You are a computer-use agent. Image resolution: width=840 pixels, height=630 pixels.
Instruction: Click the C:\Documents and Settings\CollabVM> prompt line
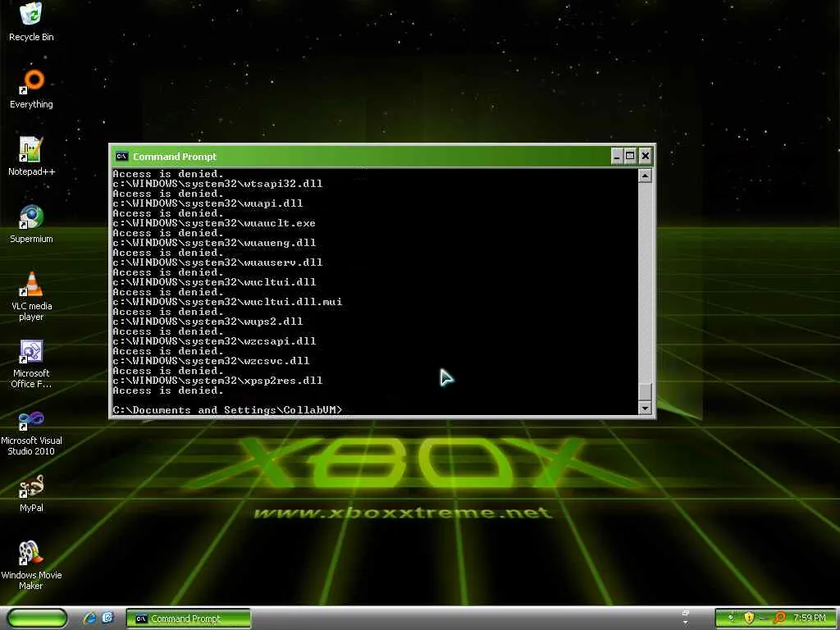227,410
